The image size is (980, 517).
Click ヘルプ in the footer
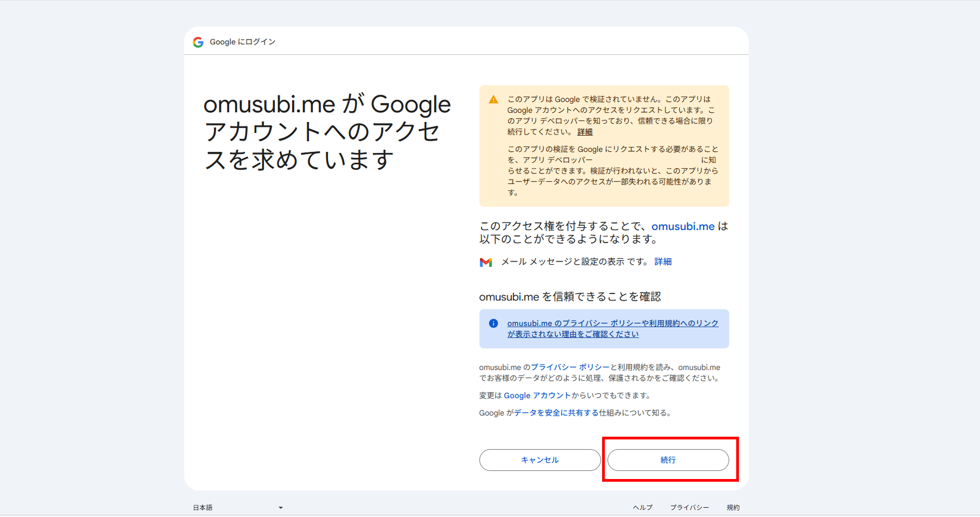pos(643,508)
